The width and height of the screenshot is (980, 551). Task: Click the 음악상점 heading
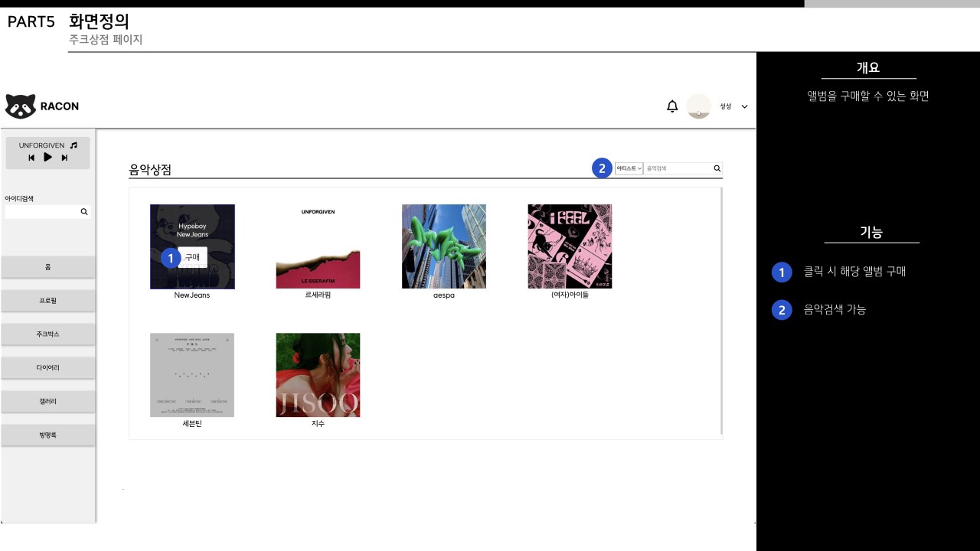tap(150, 170)
